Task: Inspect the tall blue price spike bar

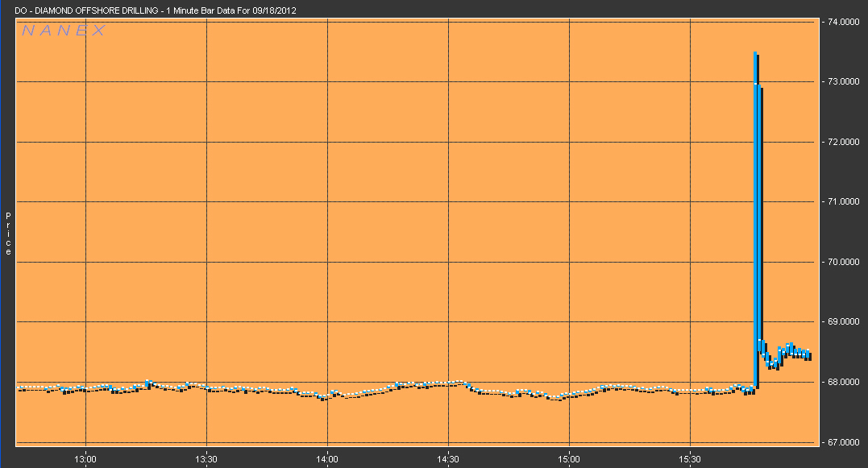Action: coord(756,220)
